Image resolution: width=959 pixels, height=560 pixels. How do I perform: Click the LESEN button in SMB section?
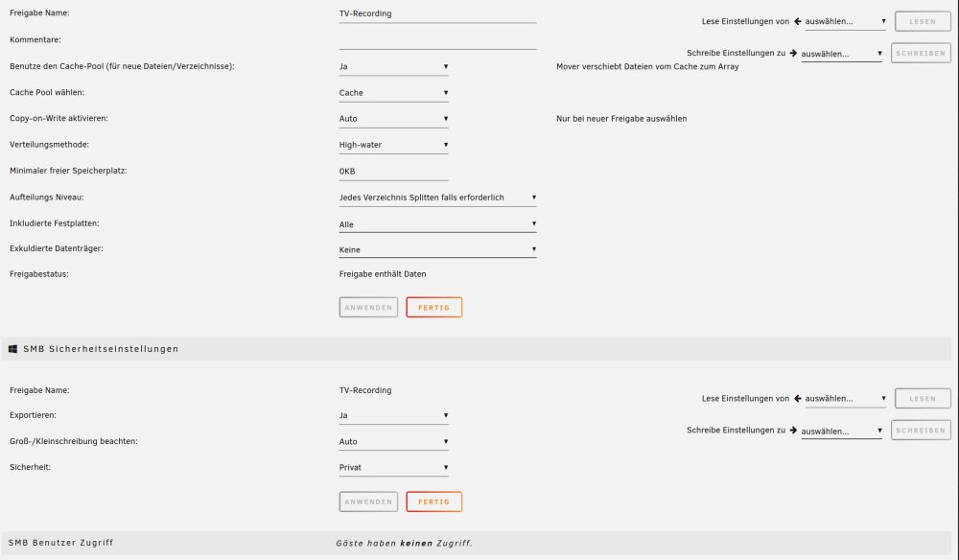pos(923,399)
